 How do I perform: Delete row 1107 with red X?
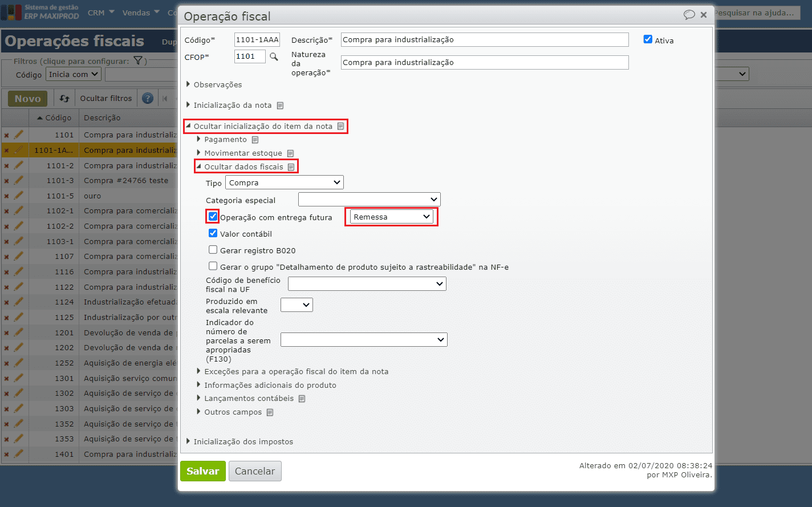click(7, 257)
